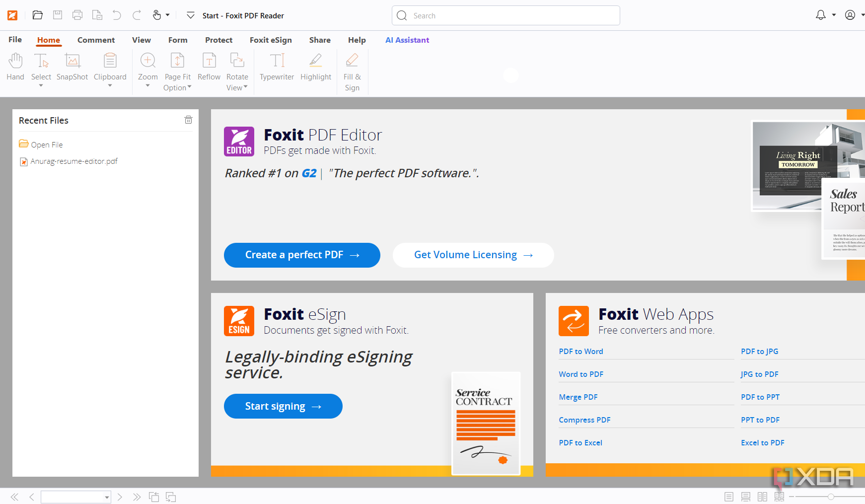Open the PDF to Word link
Image resolution: width=865 pixels, height=504 pixels.
coord(581,352)
